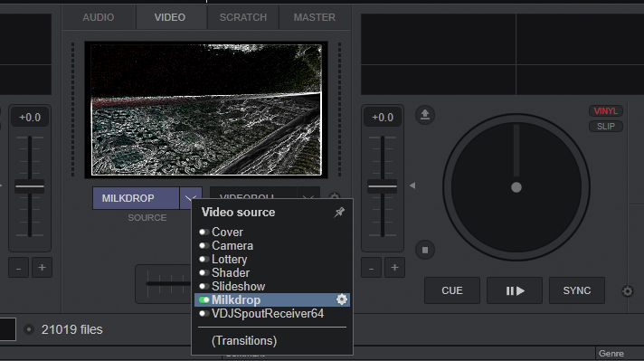Toggle Shader video source
The image size is (644, 361).
click(x=204, y=272)
